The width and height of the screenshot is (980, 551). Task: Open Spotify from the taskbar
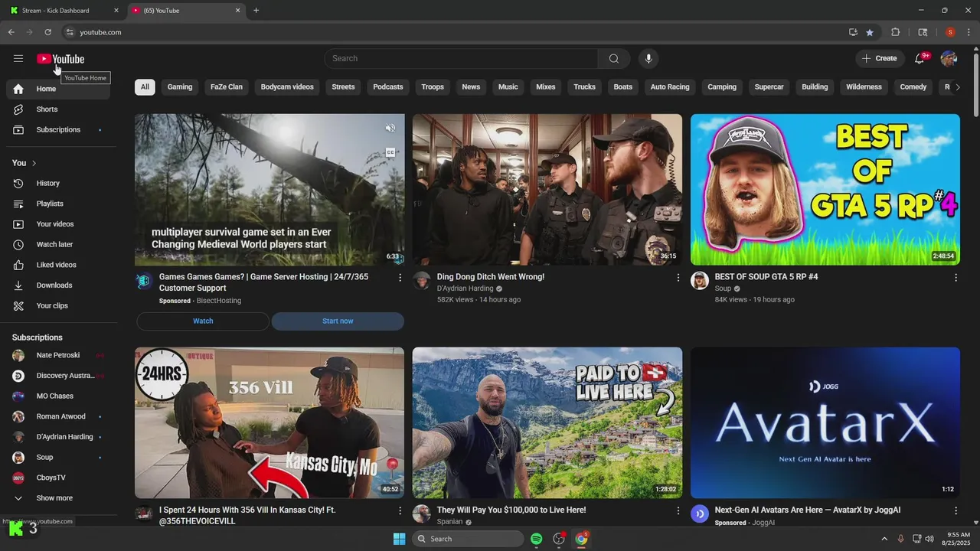[537, 539]
